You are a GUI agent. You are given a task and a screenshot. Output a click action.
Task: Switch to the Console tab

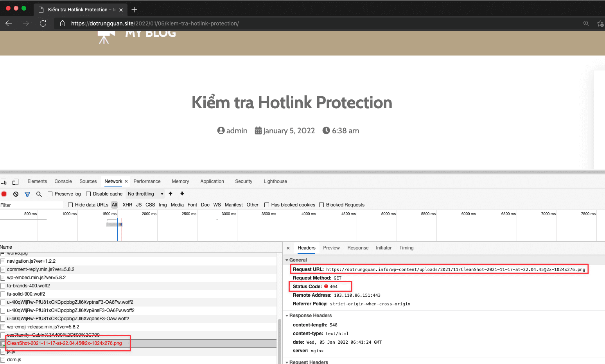point(63,181)
